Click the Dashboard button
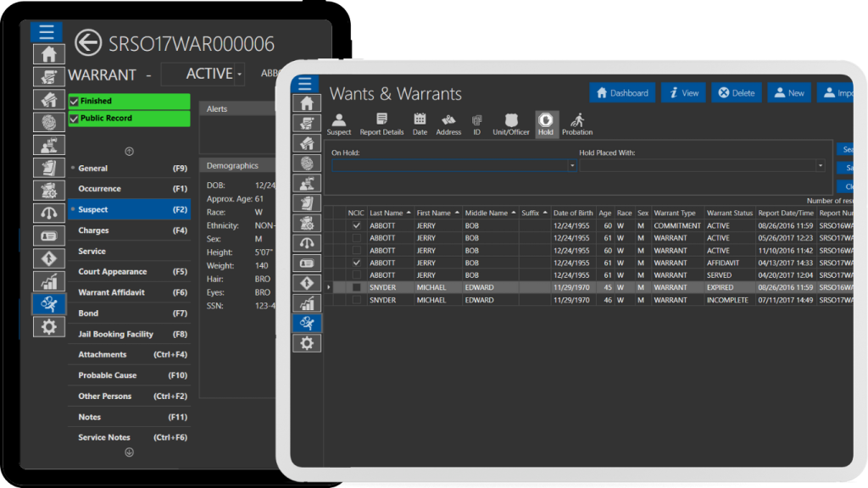The height and width of the screenshot is (488, 868). click(x=623, y=92)
